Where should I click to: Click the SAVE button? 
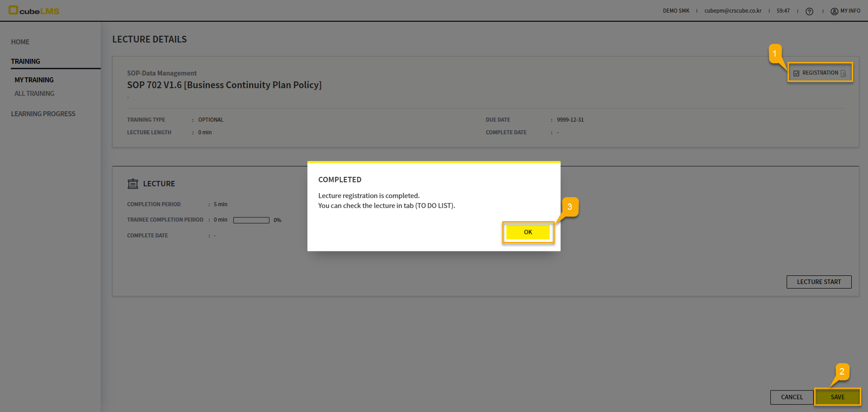[x=837, y=397]
